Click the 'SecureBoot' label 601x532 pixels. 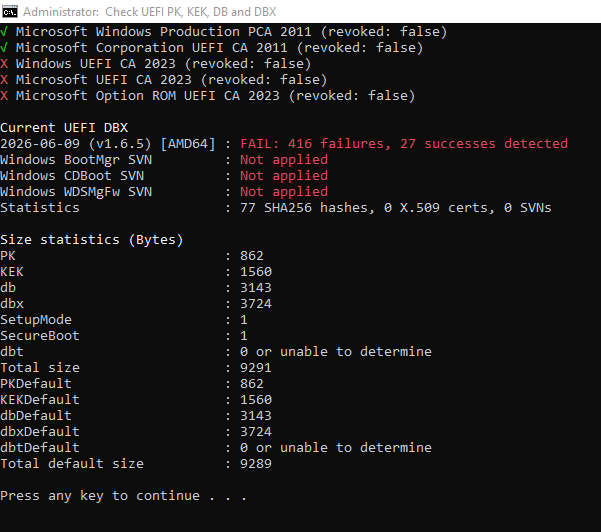pos(40,335)
